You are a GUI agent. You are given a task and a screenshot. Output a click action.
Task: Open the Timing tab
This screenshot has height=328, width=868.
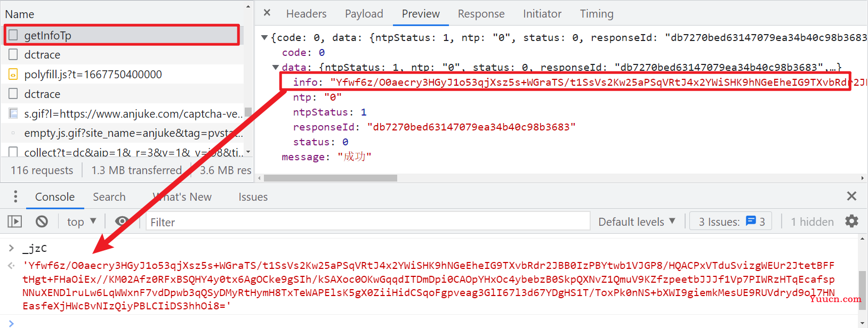597,14
